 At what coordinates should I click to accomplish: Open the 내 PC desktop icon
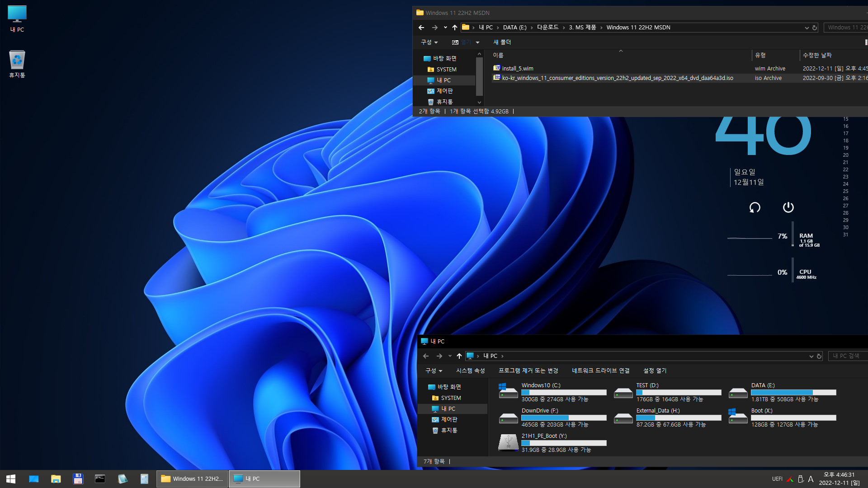pos(17,19)
